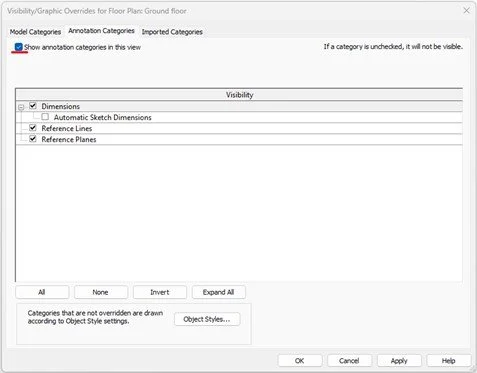
Task: Select the Automatic Sketch Dimensions row text
Action: (103, 117)
